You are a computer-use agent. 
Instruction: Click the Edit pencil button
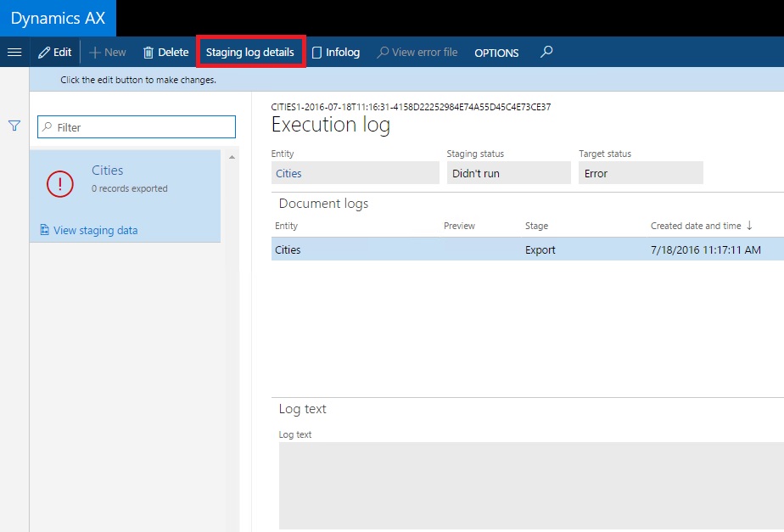55,52
